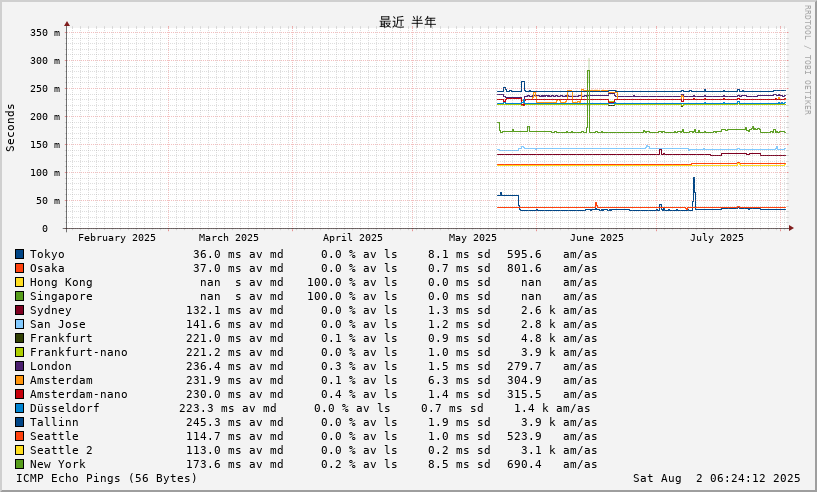The width and height of the screenshot is (817, 492).
Task: Click the February 2025 axis label
Action: click(x=117, y=238)
